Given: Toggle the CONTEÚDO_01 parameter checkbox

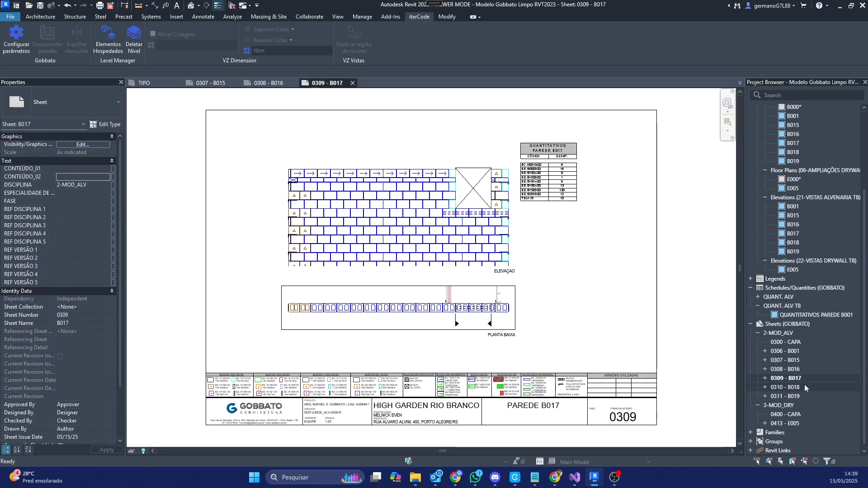Looking at the screenshot, I should (113, 169).
